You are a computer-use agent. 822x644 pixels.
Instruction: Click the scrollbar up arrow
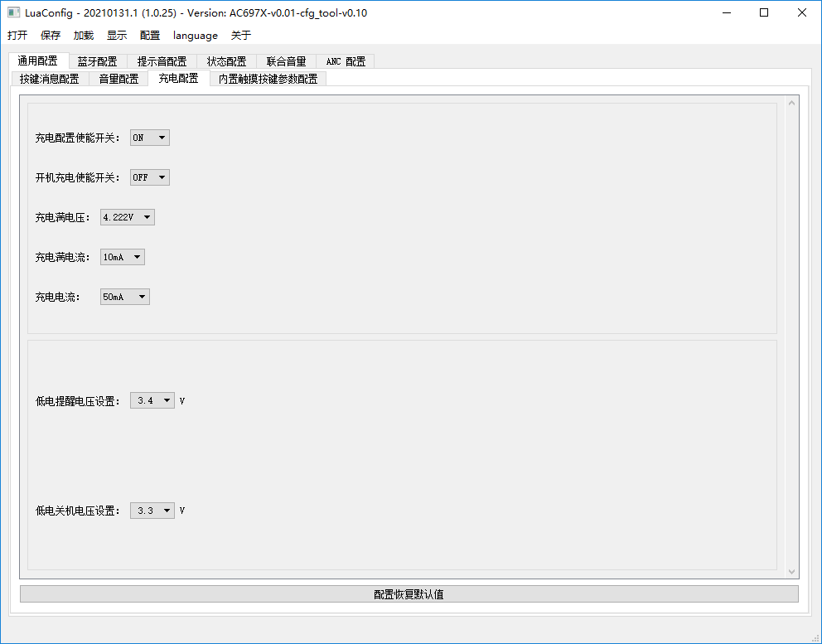(791, 103)
